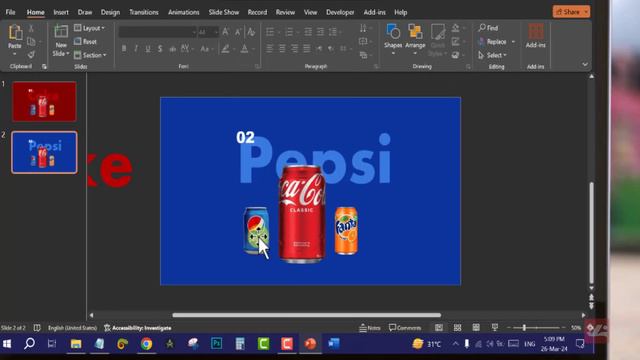Image resolution: width=640 pixels, height=360 pixels.
Task: Switch to Slide Sorter view icon
Action: pos(458,327)
